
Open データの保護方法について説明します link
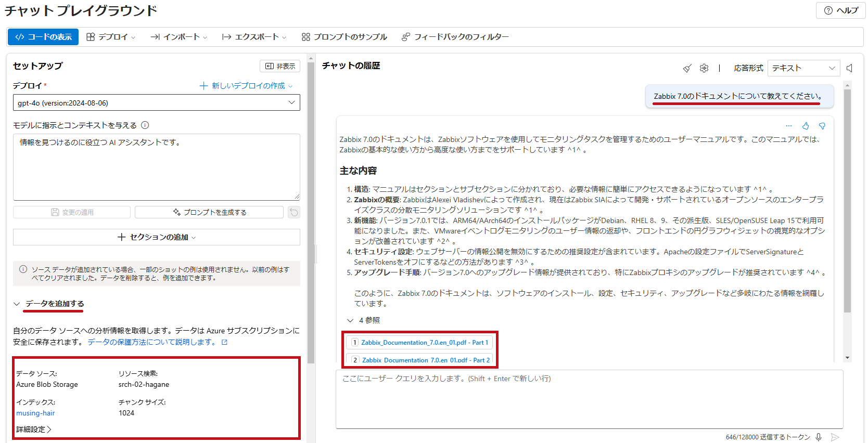click(157, 342)
